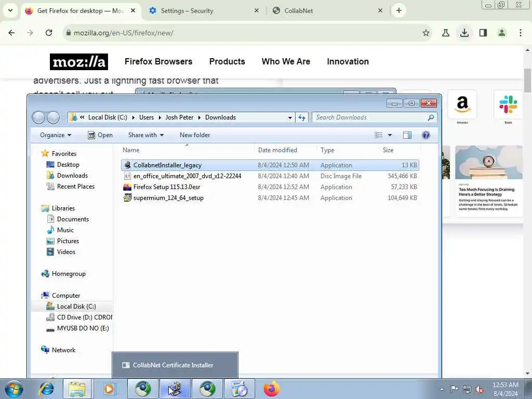Click the Chrome back arrow button
This screenshot has width=532, height=399.
11,33
